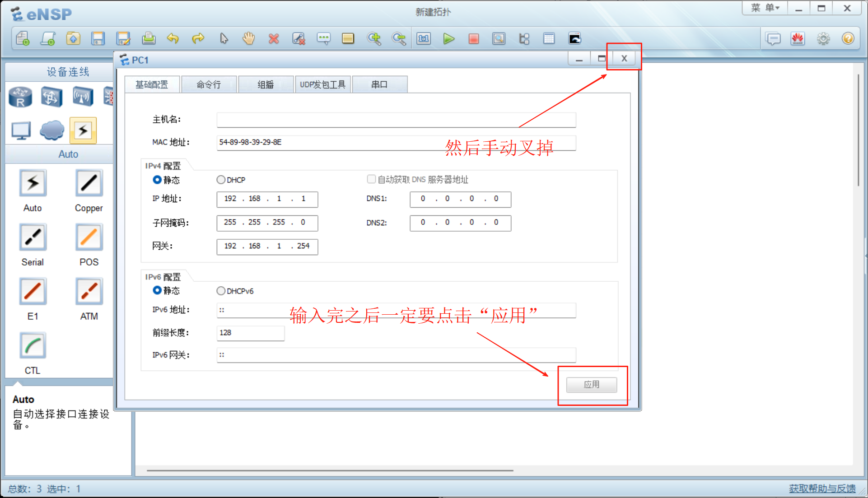Select the DHCP radio button under IPv4
Image resolution: width=868 pixels, height=498 pixels.
[x=221, y=180]
